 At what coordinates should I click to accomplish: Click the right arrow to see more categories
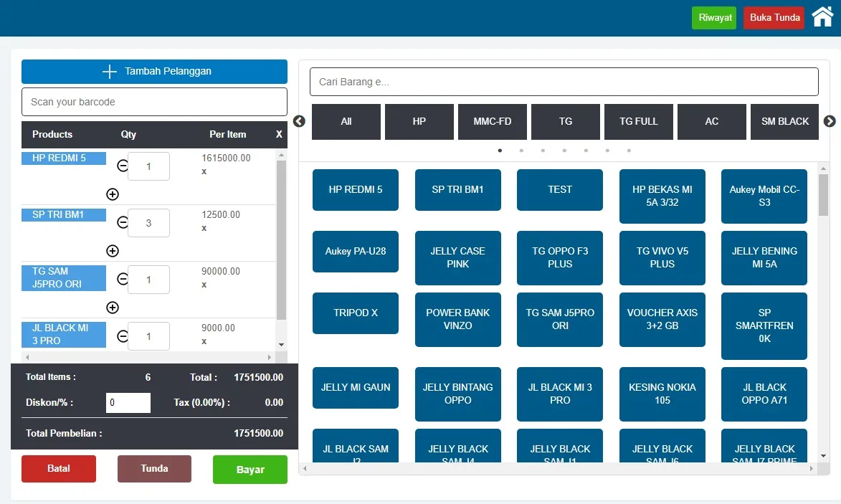(830, 121)
